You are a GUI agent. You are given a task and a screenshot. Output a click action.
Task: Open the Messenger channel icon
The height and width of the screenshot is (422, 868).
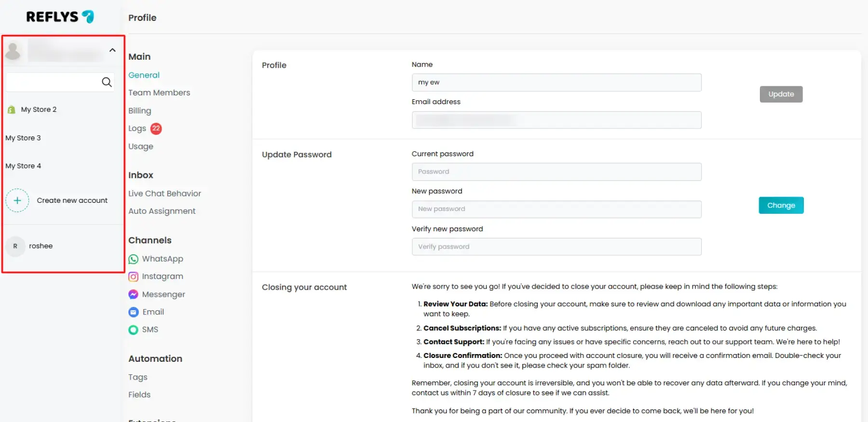(x=134, y=294)
